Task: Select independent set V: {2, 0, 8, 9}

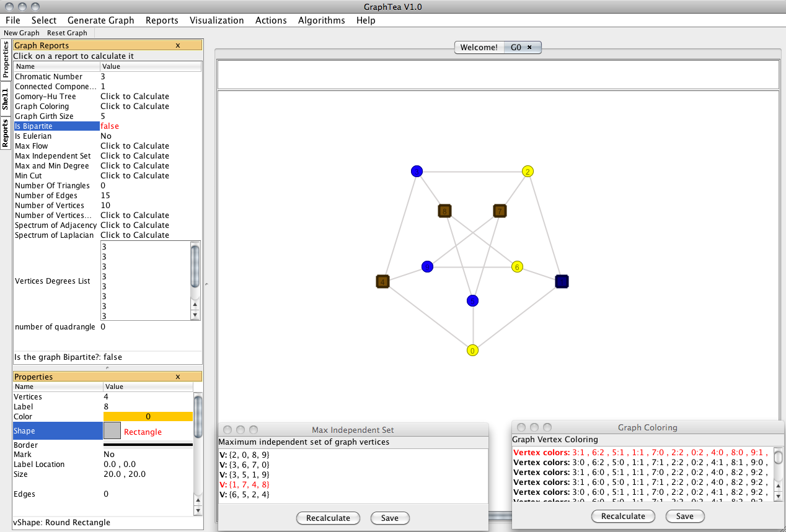Action: [244, 455]
